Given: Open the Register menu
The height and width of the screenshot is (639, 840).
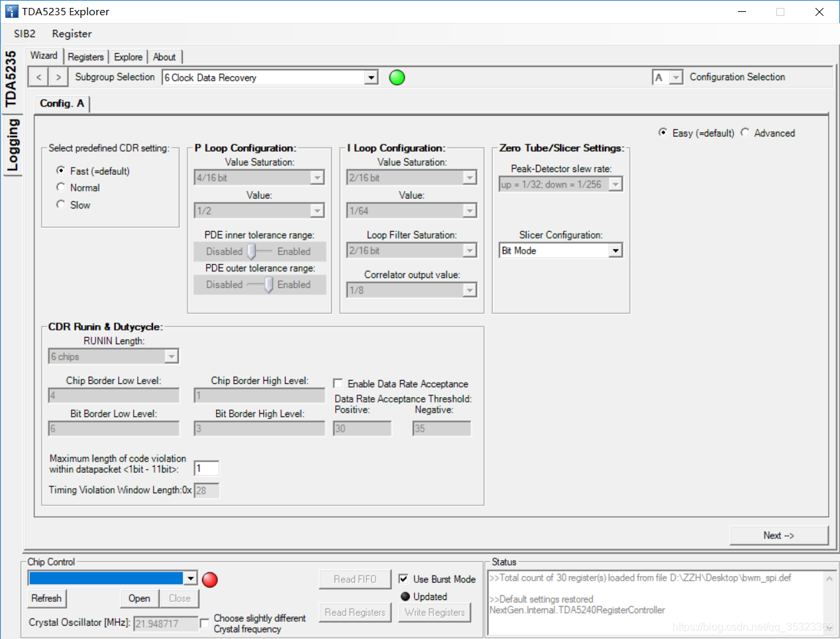Looking at the screenshot, I should coord(72,34).
